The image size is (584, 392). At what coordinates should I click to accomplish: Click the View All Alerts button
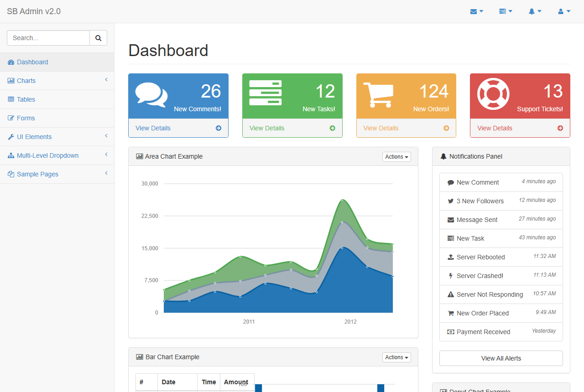[x=501, y=358]
